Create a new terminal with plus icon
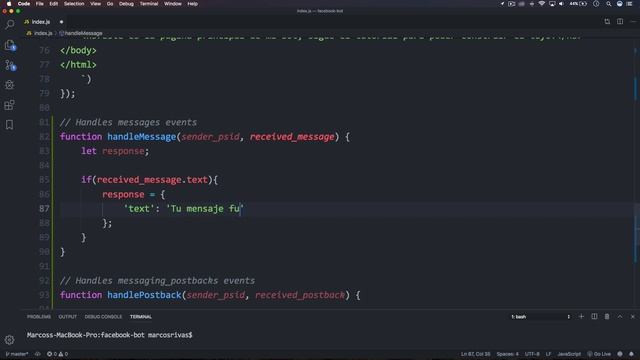 pyautogui.click(x=581, y=316)
